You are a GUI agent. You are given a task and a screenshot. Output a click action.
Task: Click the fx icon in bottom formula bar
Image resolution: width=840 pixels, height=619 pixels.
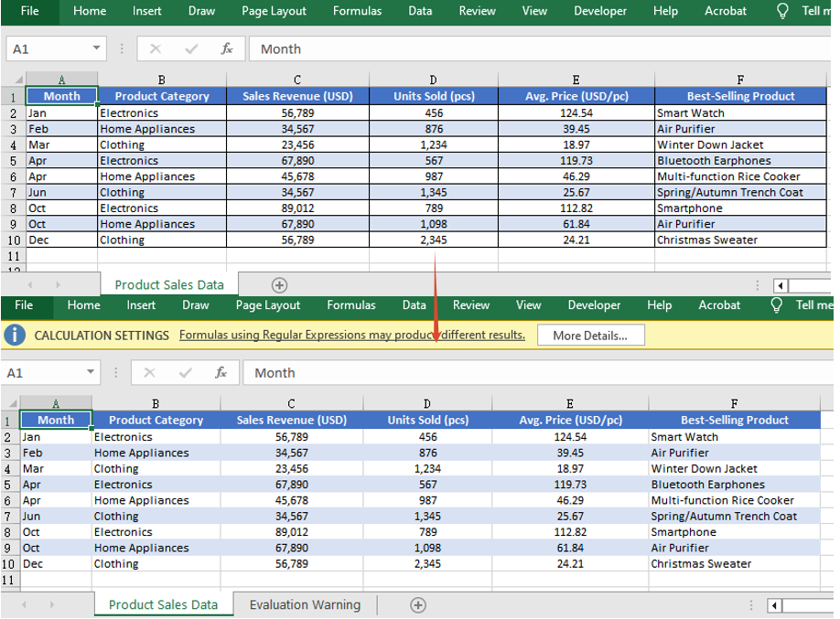click(221, 373)
